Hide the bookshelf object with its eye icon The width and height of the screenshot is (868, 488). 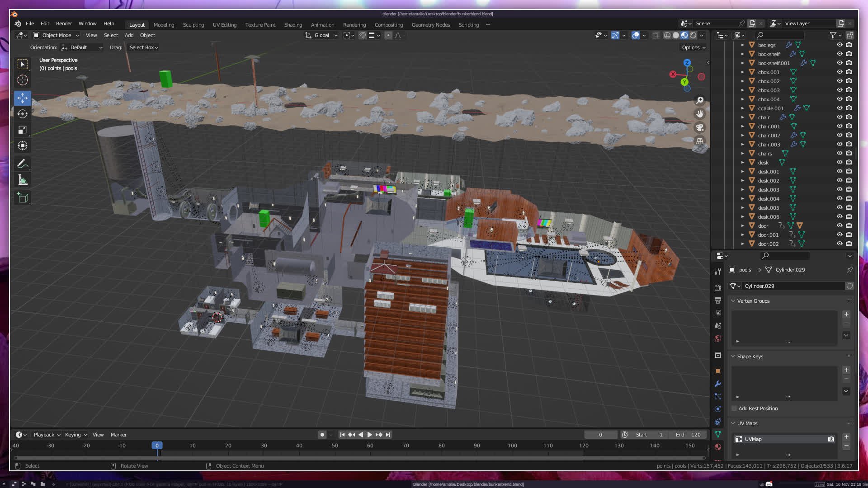click(x=839, y=54)
